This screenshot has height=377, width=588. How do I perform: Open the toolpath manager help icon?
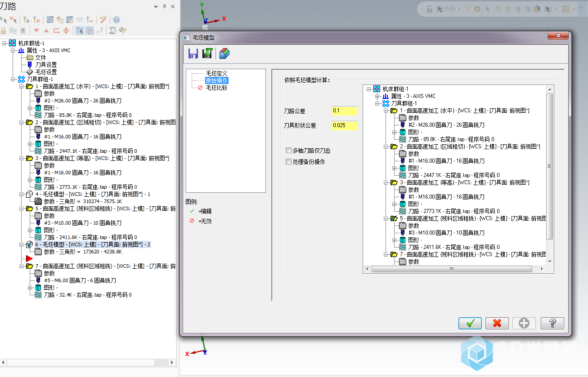(x=117, y=20)
